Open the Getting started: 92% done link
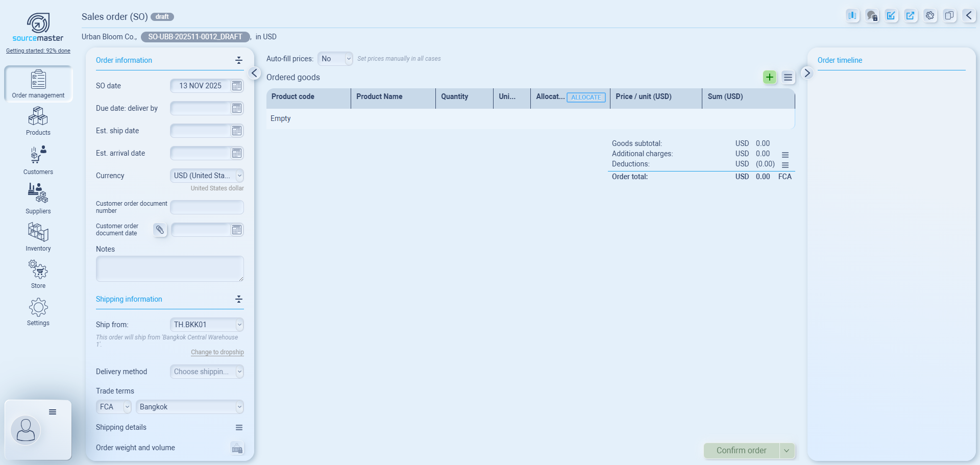 (38, 51)
